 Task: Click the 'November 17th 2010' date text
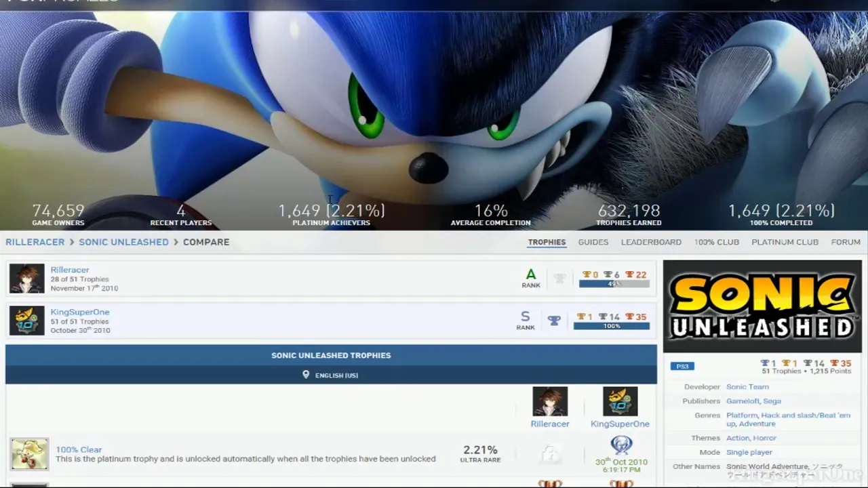coord(84,288)
